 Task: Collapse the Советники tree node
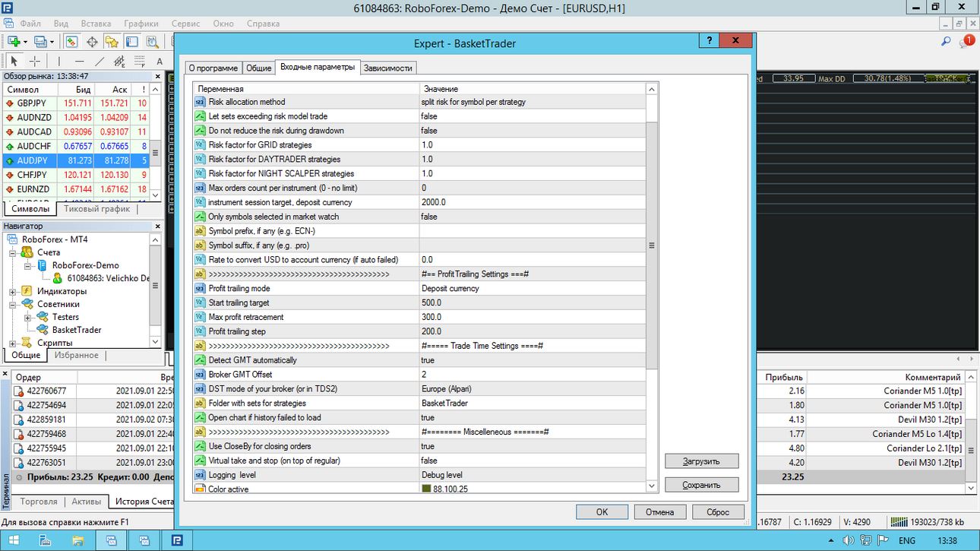pyautogui.click(x=13, y=304)
